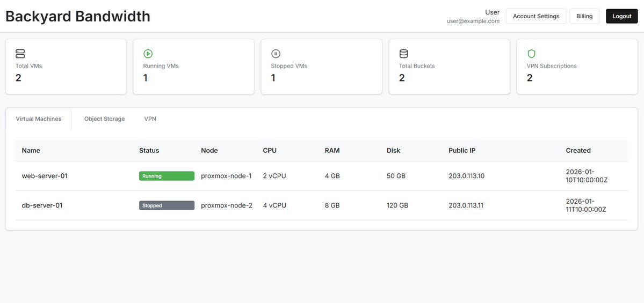This screenshot has height=303, width=644.
Task: Click the VPN Subscriptions label
Action: pyautogui.click(x=552, y=66)
